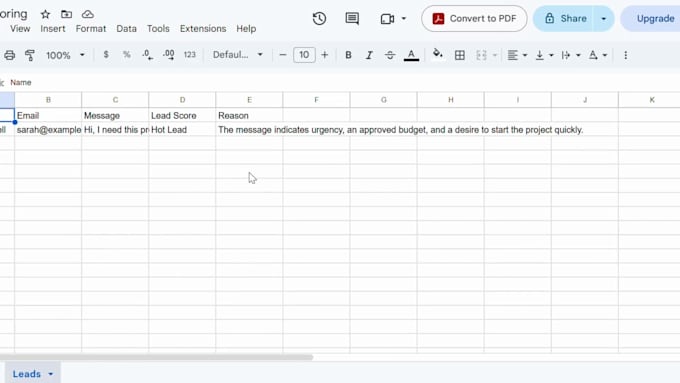This screenshot has height=383, width=680.
Task: Select cell starting 'Hi, I need this'
Action: (115, 130)
